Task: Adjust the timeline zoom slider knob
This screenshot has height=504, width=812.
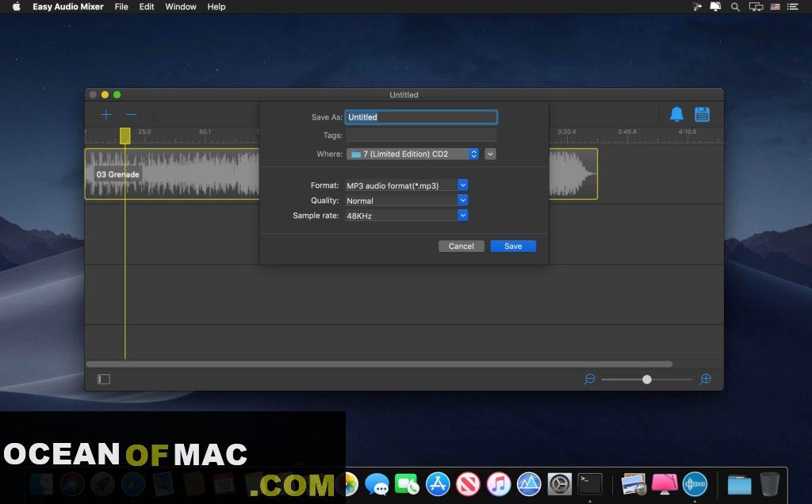Action: (x=647, y=380)
